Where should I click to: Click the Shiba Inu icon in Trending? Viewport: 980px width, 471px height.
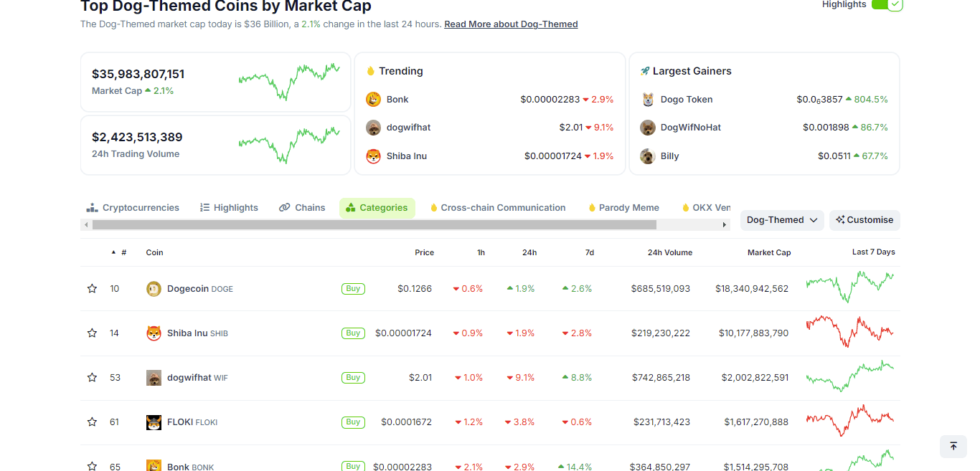(373, 156)
